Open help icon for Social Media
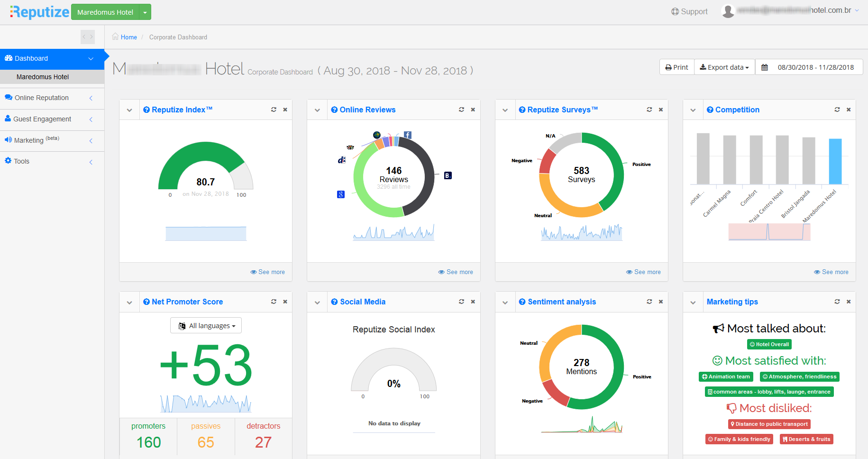 pyautogui.click(x=334, y=302)
